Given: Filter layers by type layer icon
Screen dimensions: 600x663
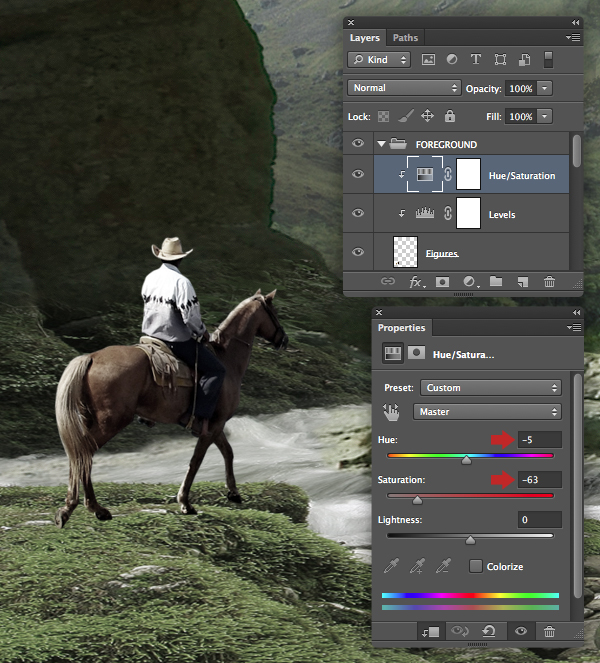Looking at the screenshot, I should tap(476, 59).
